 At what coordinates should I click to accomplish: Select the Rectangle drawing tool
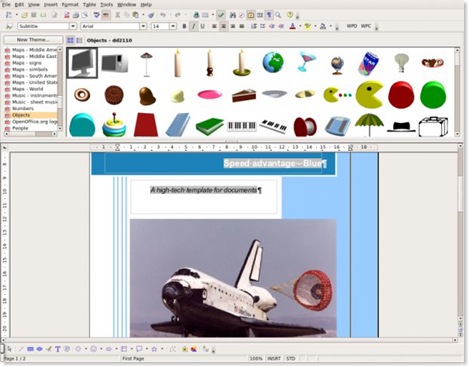coord(30,349)
